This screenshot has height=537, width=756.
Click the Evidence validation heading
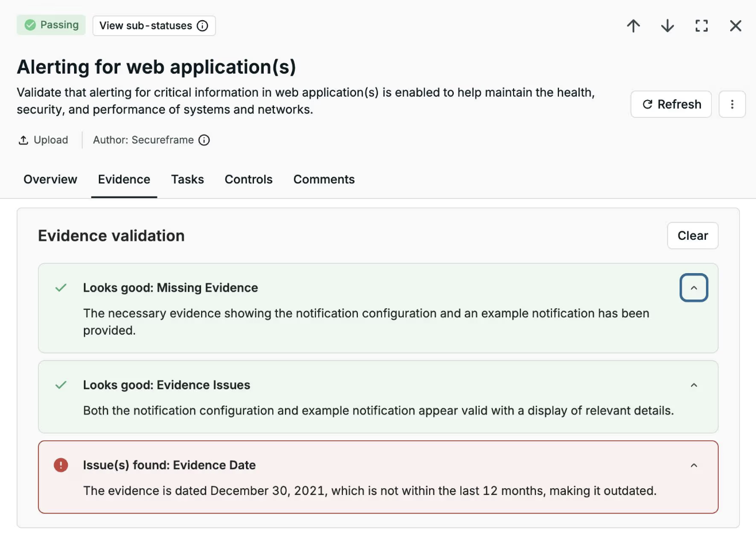(x=111, y=236)
